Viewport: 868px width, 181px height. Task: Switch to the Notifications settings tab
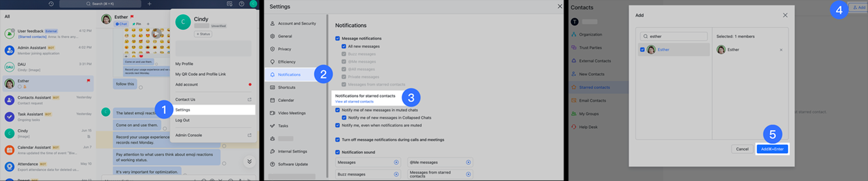(289, 74)
